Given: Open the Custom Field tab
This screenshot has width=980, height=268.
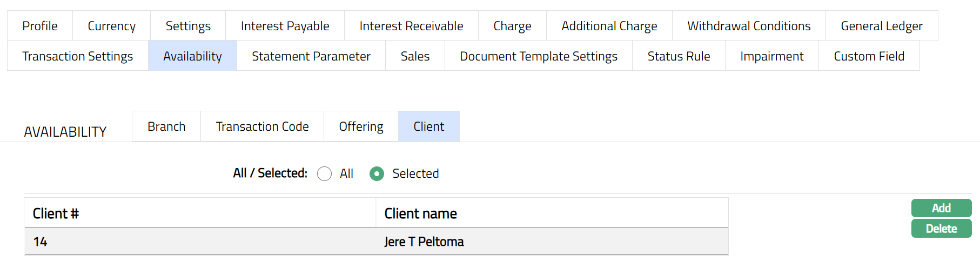Looking at the screenshot, I should (x=869, y=56).
